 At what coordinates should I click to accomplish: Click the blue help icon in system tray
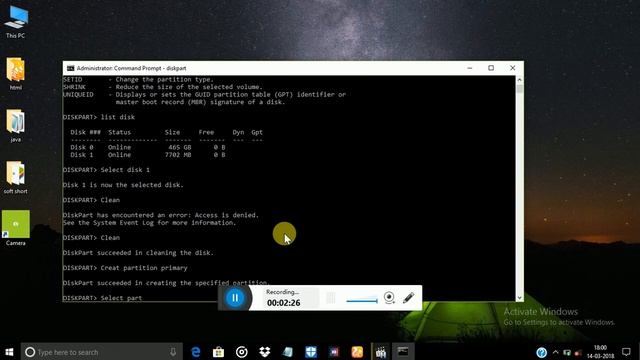click(542, 352)
